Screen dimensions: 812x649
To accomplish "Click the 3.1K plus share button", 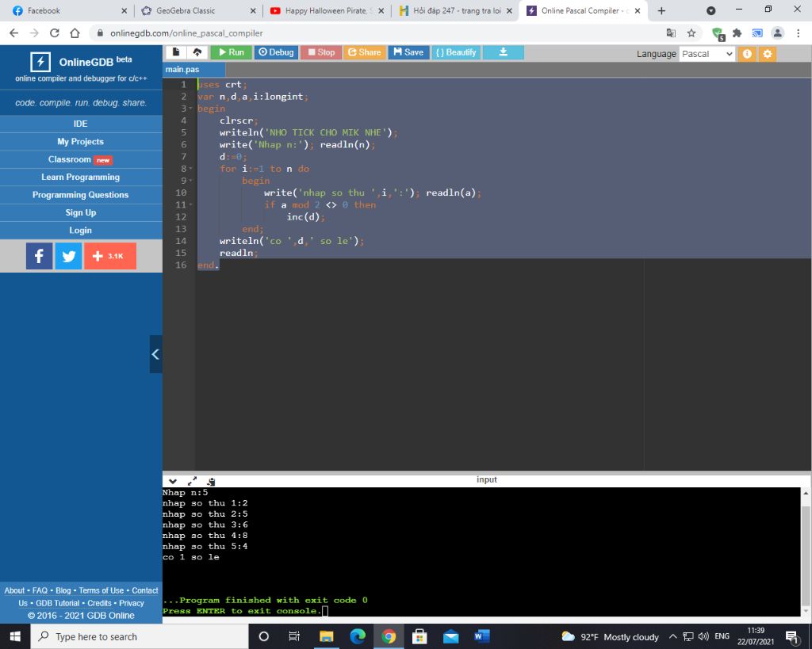I will coord(110,256).
